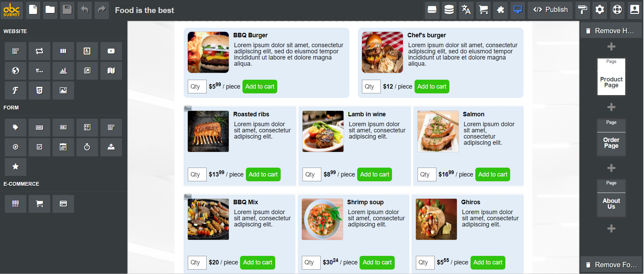The height and width of the screenshot is (274, 644).
Task: Add a page below About Us
Action: click(611, 229)
